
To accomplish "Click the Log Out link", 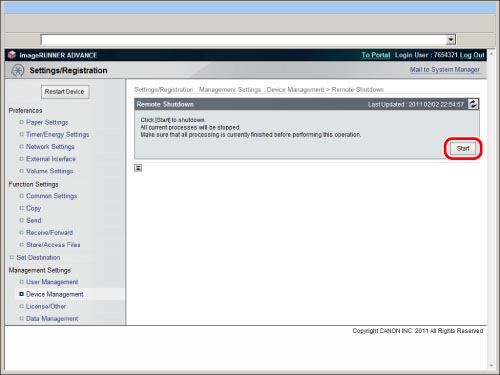I will 472,55.
